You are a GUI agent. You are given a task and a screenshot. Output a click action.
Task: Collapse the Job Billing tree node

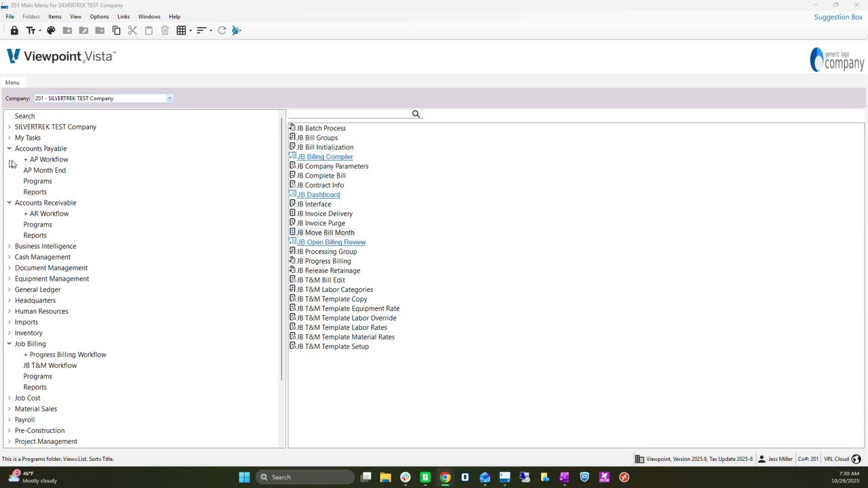pyautogui.click(x=9, y=344)
